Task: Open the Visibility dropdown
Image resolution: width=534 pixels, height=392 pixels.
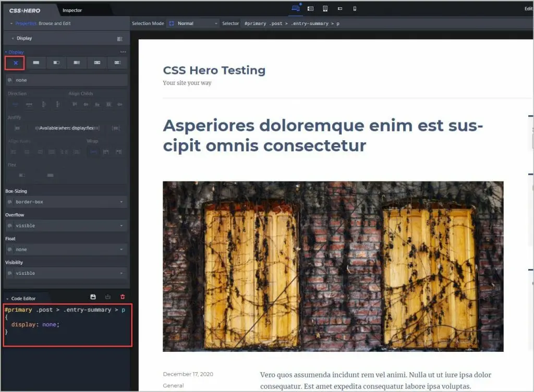Action: pyautogui.click(x=66, y=273)
